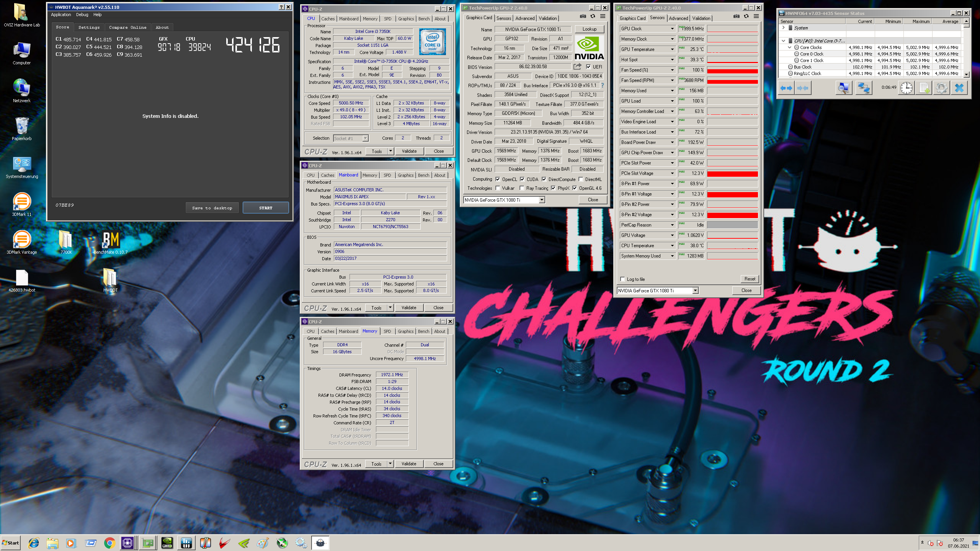The height and width of the screenshot is (551, 980).
Task: Open GPU selector dropdown in GPU-Z Graphics Card window
Action: pyautogui.click(x=542, y=200)
